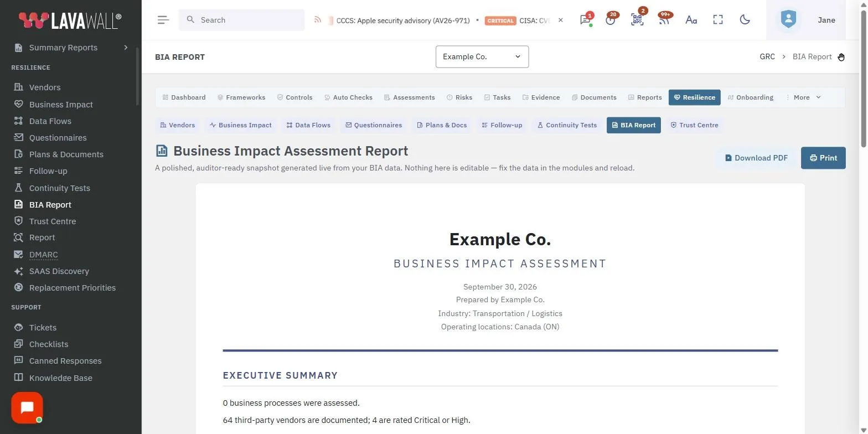Click the Print button

coord(823,158)
